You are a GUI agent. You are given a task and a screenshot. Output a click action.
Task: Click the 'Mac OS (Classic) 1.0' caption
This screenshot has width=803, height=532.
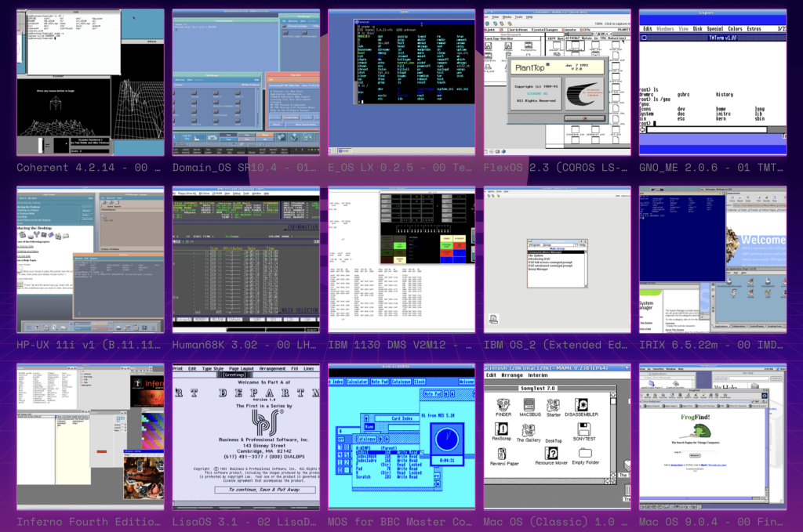click(556, 522)
